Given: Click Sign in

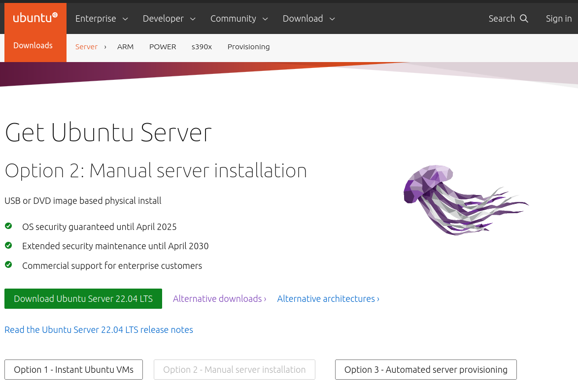Looking at the screenshot, I should click(558, 18).
